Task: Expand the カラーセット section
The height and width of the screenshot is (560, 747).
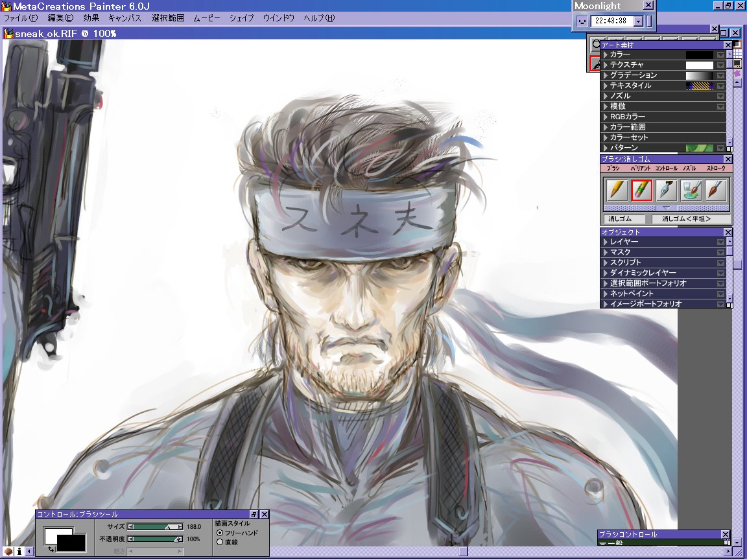Action: (x=606, y=137)
